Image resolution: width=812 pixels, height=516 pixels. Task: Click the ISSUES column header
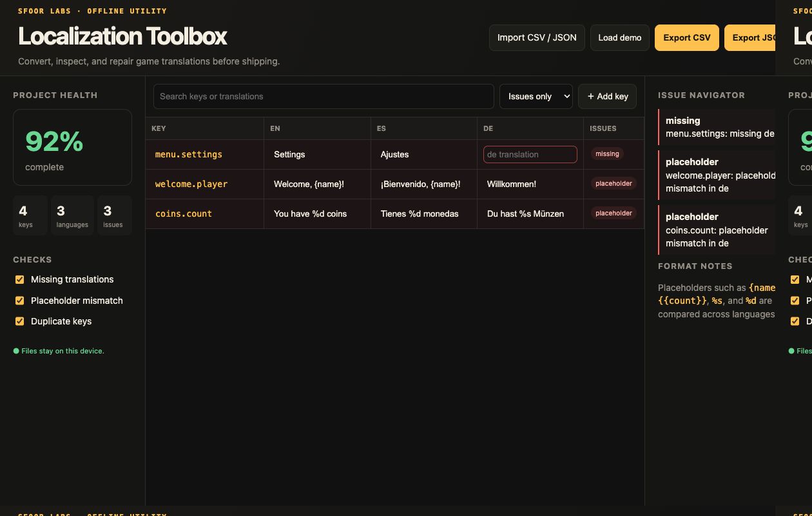(x=614, y=128)
